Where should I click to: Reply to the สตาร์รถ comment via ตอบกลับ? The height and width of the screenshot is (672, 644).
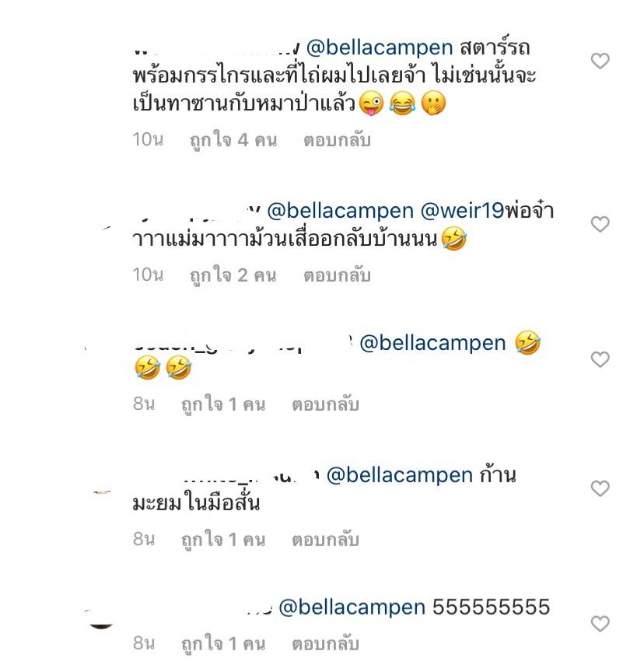click(x=337, y=140)
